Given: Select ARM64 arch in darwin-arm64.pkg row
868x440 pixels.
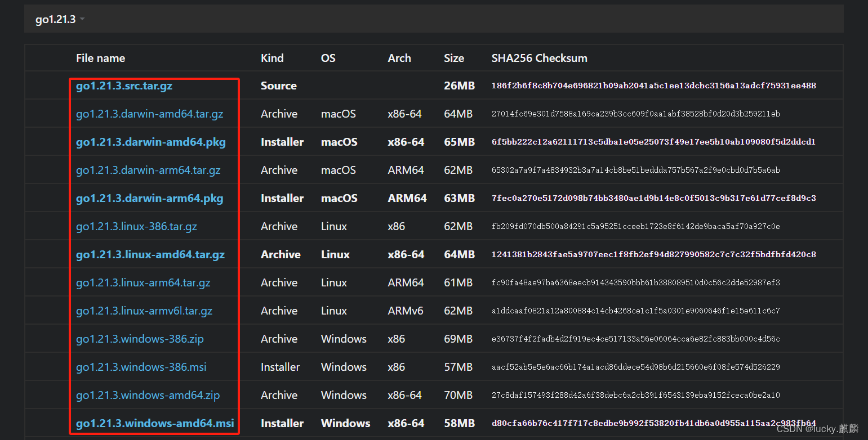Looking at the screenshot, I should pos(407,199).
